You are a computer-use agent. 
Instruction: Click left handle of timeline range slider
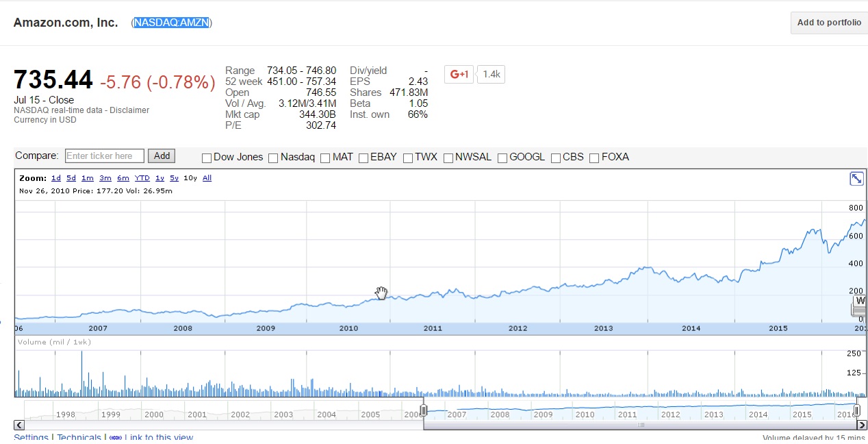pos(424,410)
